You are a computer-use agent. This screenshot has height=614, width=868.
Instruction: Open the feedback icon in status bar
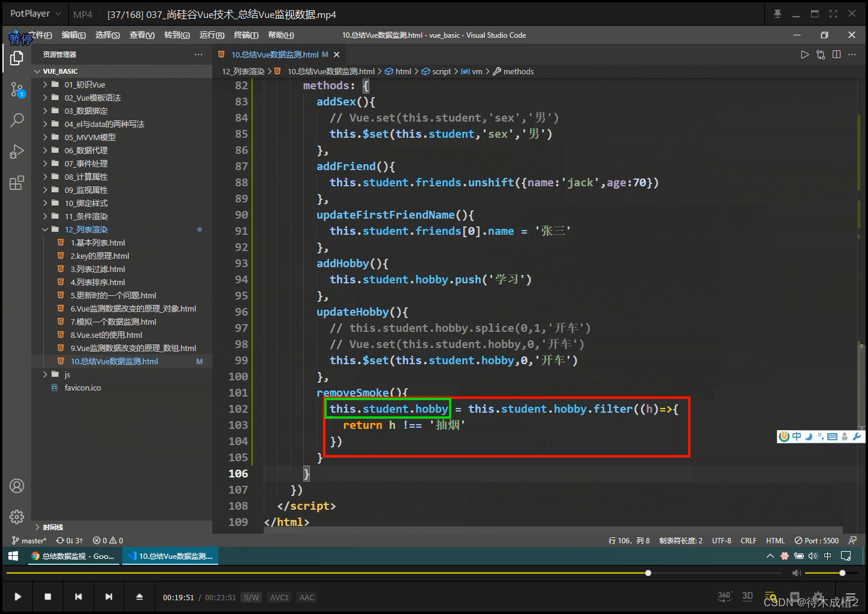852,540
